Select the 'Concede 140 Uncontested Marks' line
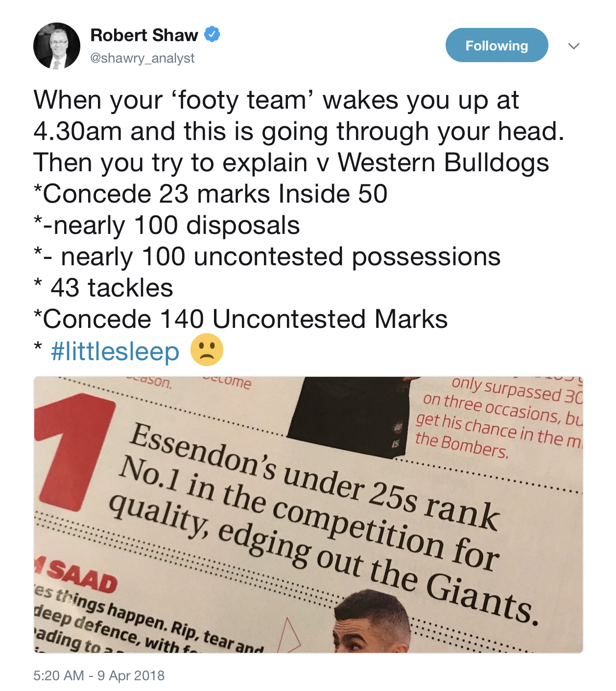Screen dimensions: 616x691 240,319
